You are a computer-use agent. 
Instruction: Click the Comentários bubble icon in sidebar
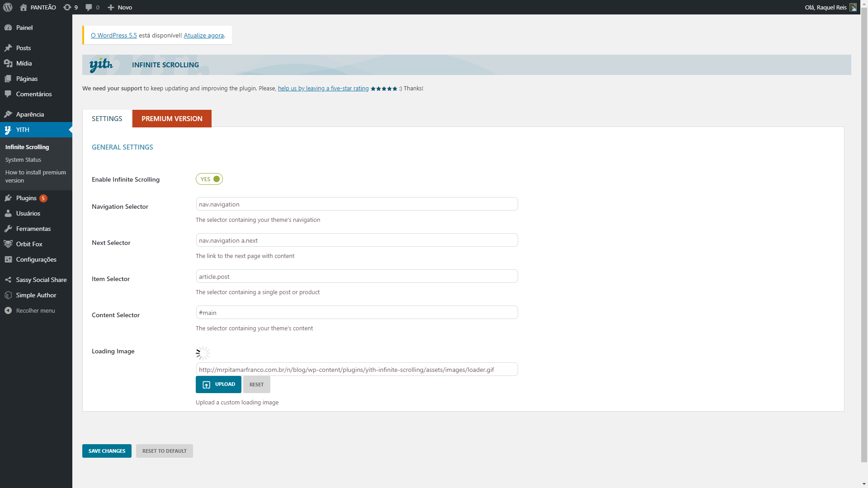8,94
